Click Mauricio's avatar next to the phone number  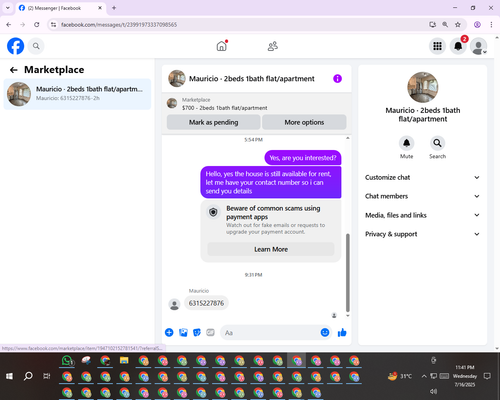[x=174, y=304]
